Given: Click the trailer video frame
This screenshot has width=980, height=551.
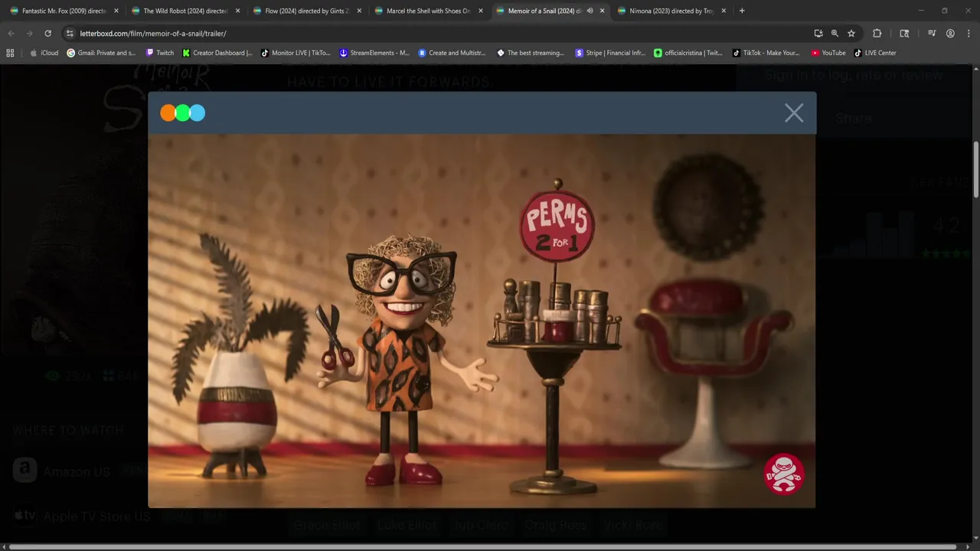Looking at the screenshot, I should (x=482, y=321).
